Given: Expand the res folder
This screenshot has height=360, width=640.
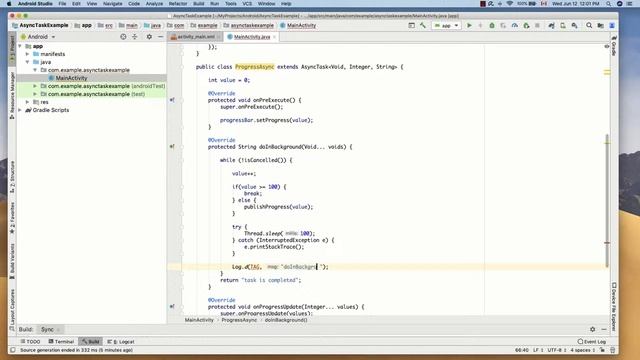Looking at the screenshot, I should (28, 102).
